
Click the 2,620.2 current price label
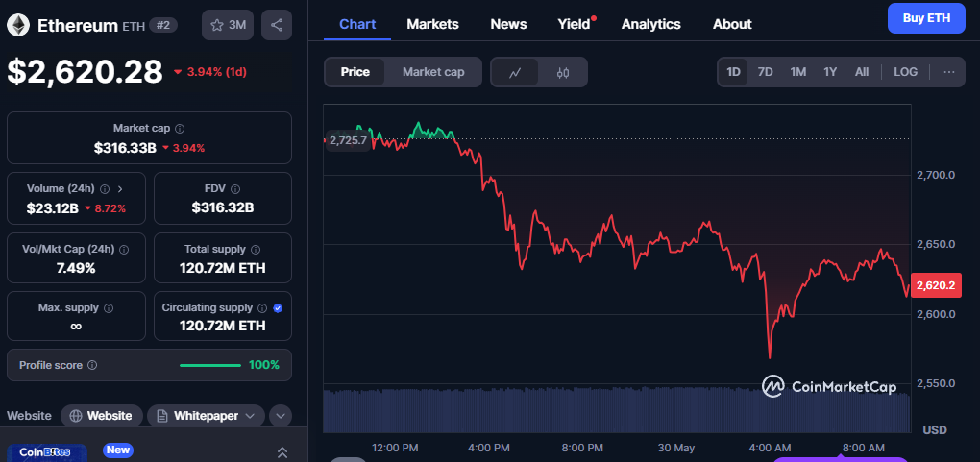[935, 285]
